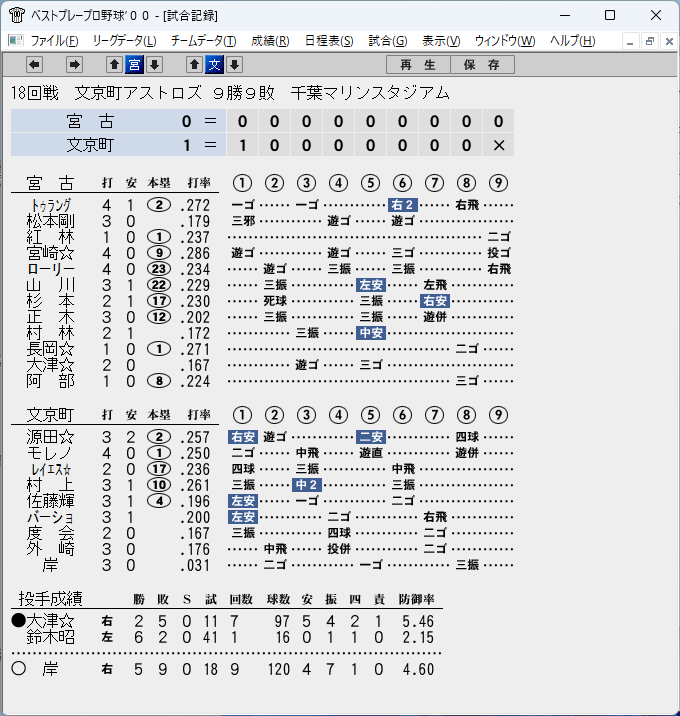Click down arrow beside 文 team button
The height and width of the screenshot is (716, 680).
(x=234, y=65)
